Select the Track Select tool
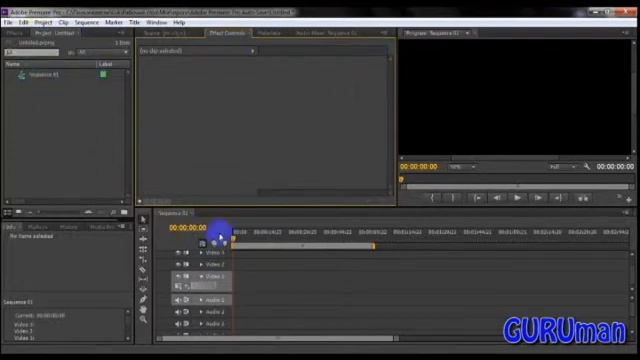This screenshot has height=360, width=640. (143, 229)
